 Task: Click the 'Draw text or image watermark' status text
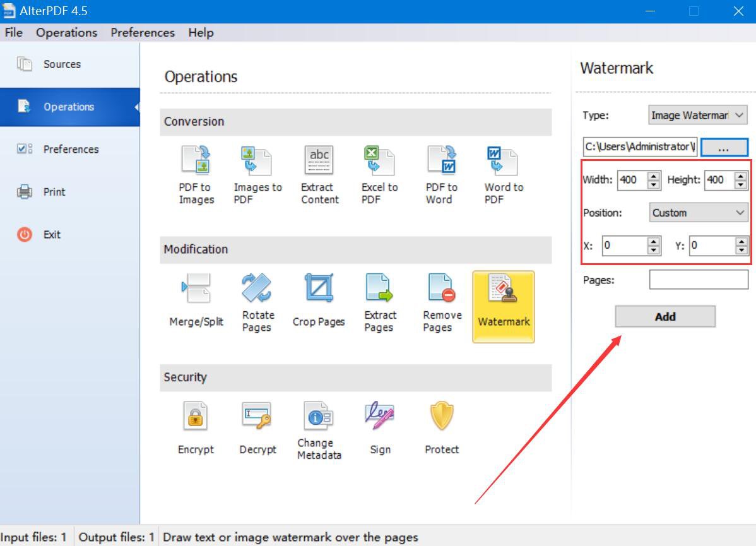pos(290,537)
